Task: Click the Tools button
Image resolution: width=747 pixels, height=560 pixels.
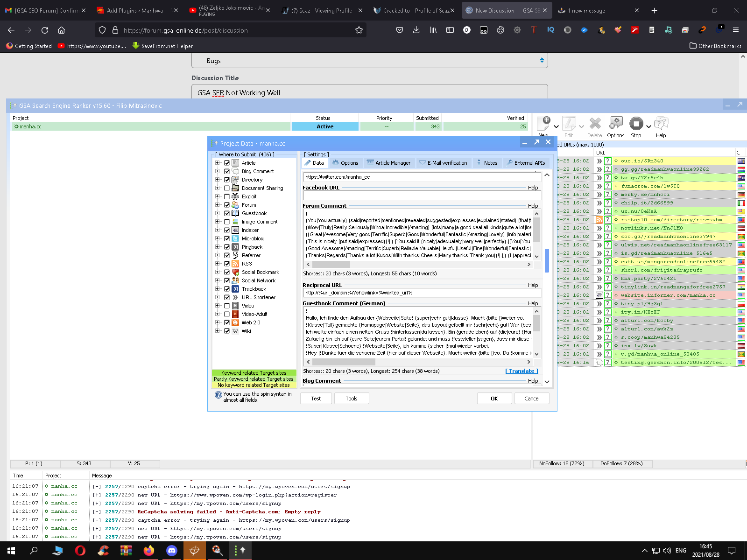Action: click(352, 399)
